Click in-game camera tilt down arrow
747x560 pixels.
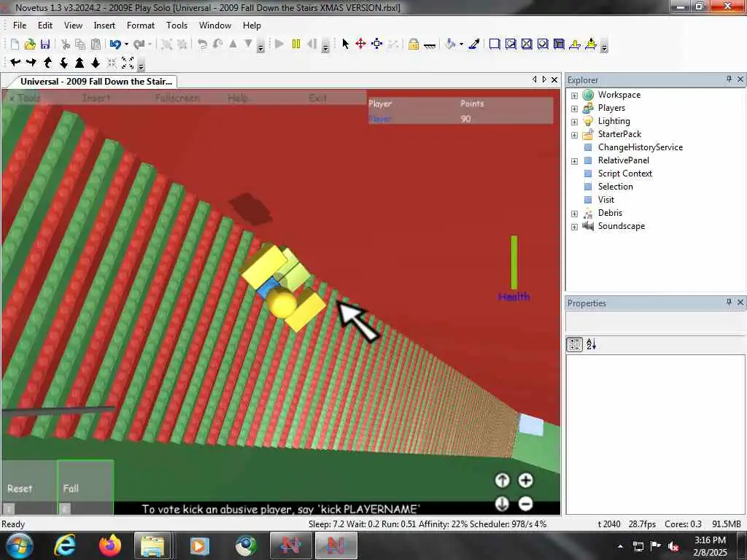(502, 504)
